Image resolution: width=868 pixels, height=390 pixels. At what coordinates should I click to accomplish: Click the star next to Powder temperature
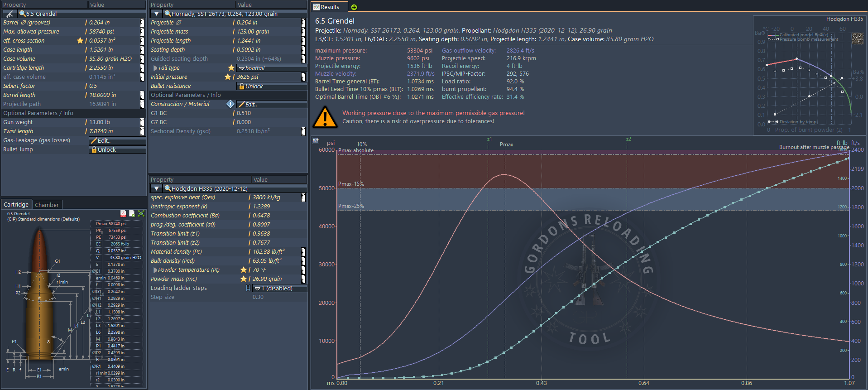click(x=244, y=270)
